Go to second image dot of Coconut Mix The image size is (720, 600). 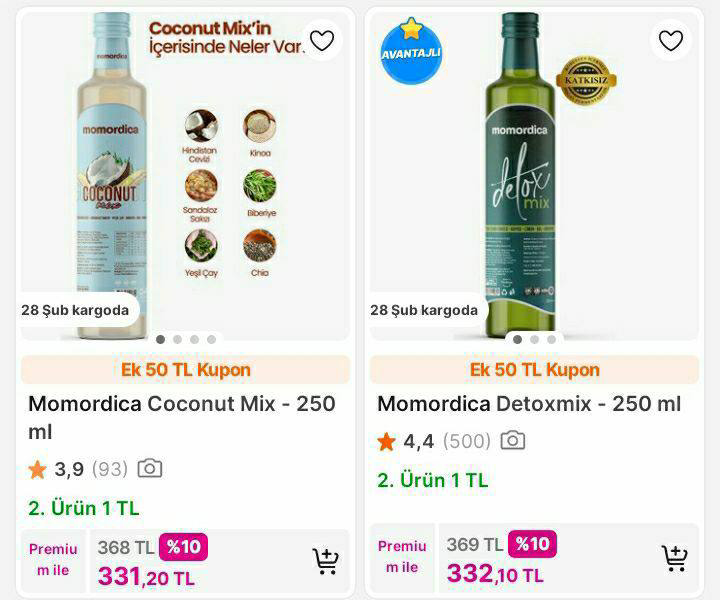point(177,339)
